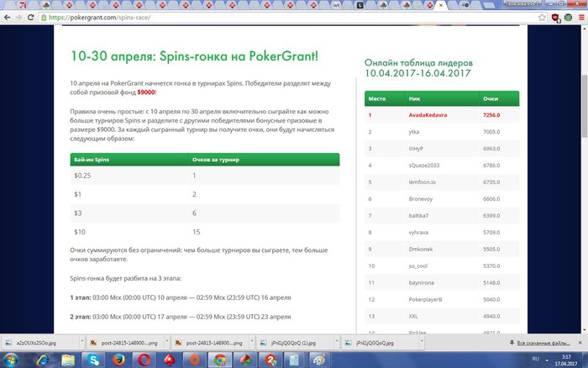Click the 'Ник' column header
The height and width of the screenshot is (368, 588).
click(x=414, y=98)
